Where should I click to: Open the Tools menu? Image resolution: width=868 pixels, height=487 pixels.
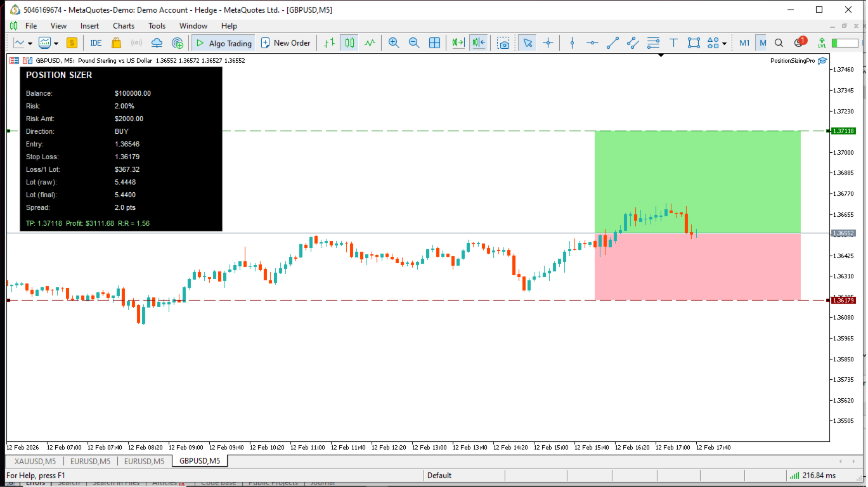[x=157, y=26]
